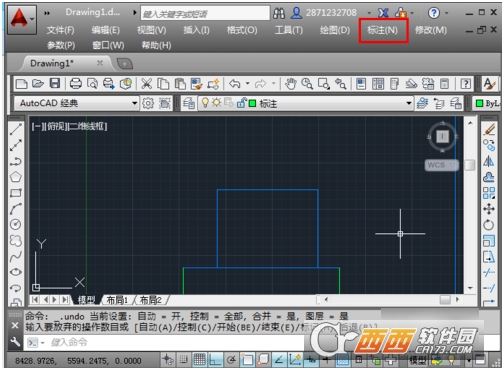Toggle Object Snap Tracking in status bar
The width and height of the screenshot is (504, 370).
(279, 360)
